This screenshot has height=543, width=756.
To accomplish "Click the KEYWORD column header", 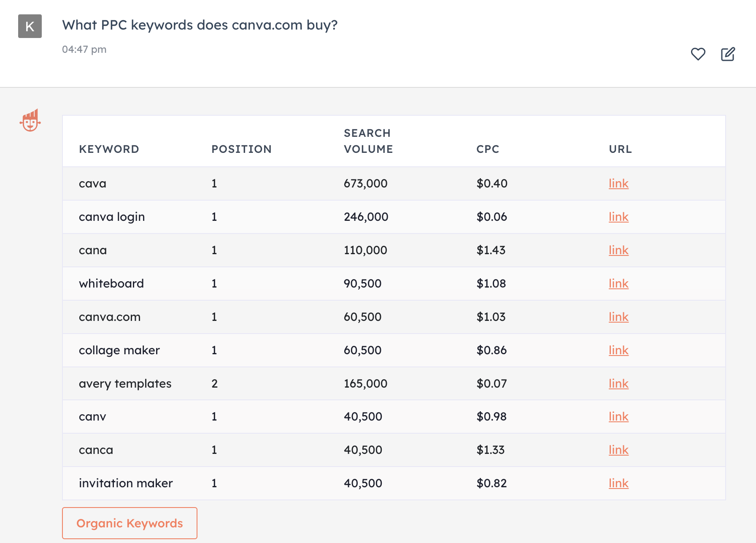I will pyautogui.click(x=109, y=149).
